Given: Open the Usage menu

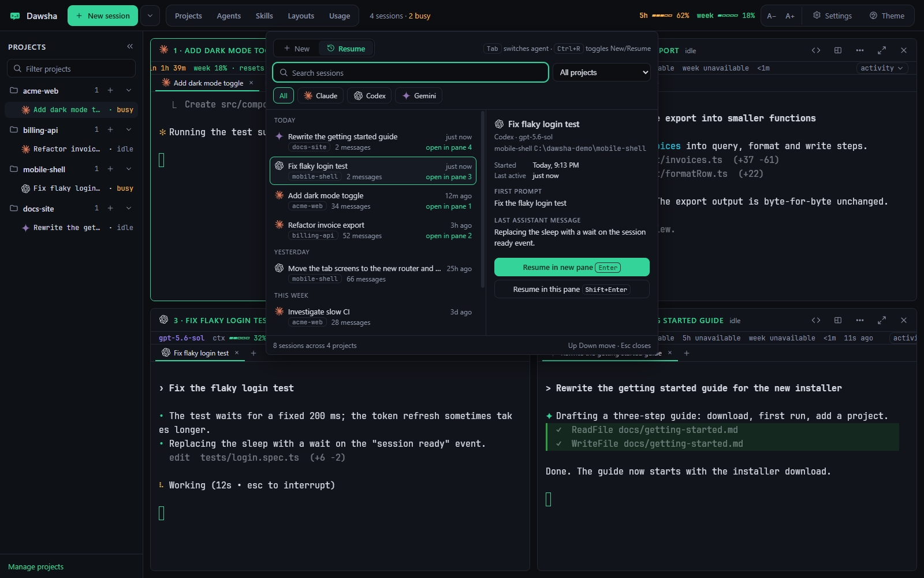Looking at the screenshot, I should pyautogui.click(x=340, y=16).
